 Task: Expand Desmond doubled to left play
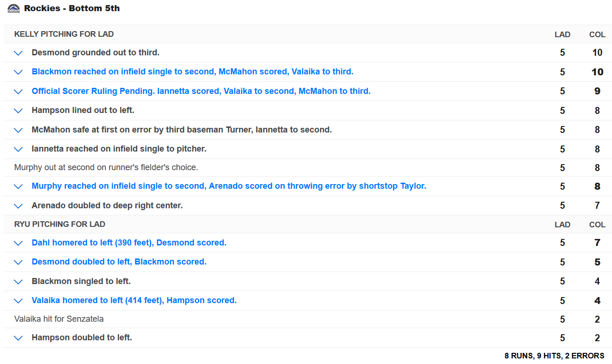click(x=18, y=262)
